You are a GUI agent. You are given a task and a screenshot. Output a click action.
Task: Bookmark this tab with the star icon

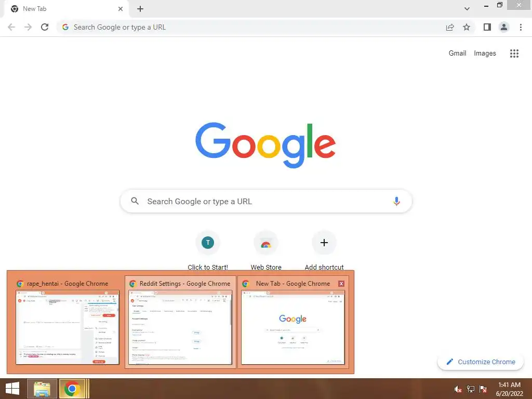467,27
